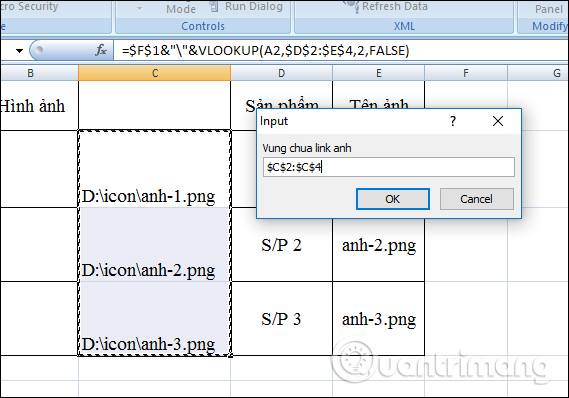This screenshot has width=569, height=398.
Task: Click Refresh Data in XML group
Action: [x=395, y=7]
